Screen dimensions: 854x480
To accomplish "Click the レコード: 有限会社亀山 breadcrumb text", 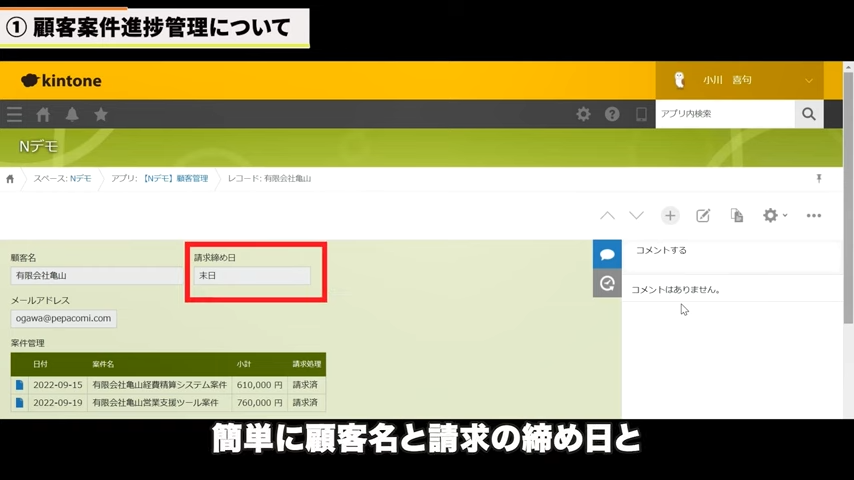I will [269, 179].
